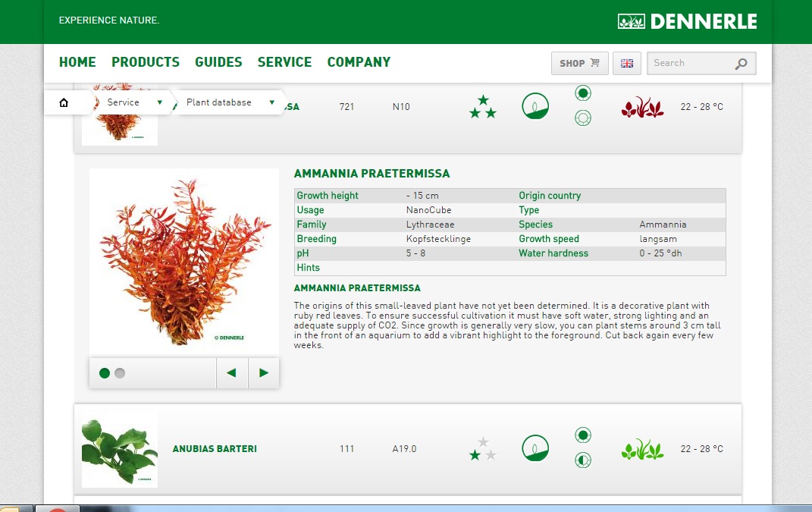The width and height of the screenshot is (812, 512).
Task: Show previous plant image with left arrow
Action: [232, 373]
